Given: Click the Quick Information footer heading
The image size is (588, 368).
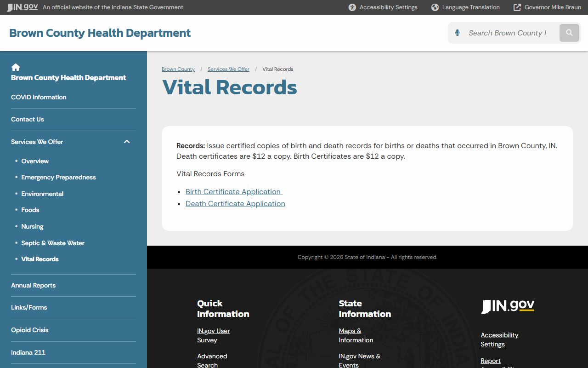Looking at the screenshot, I should click(x=223, y=309).
